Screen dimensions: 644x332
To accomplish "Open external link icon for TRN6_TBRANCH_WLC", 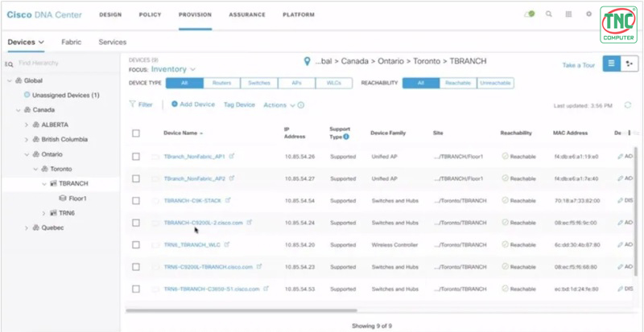I will coord(227,244).
